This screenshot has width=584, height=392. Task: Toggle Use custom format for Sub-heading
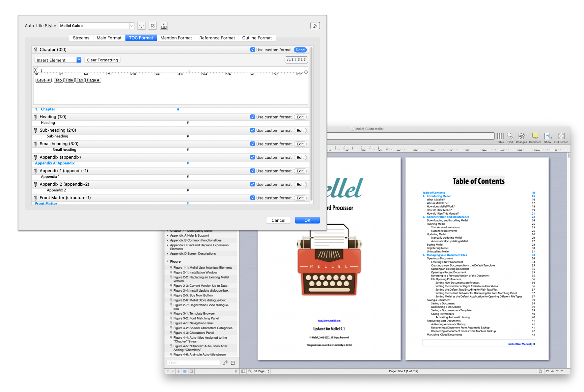point(253,130)
